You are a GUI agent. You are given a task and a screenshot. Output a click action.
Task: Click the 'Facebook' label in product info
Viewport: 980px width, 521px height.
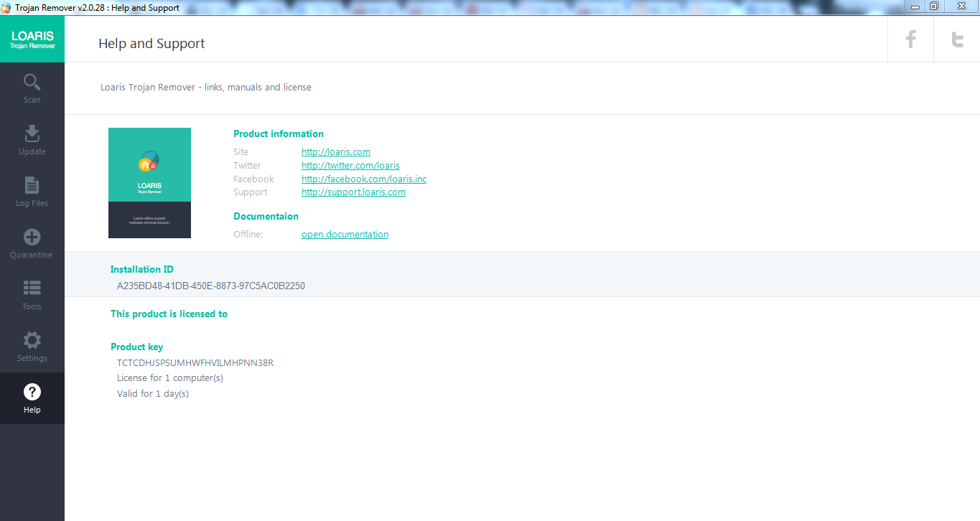[253, 179]
